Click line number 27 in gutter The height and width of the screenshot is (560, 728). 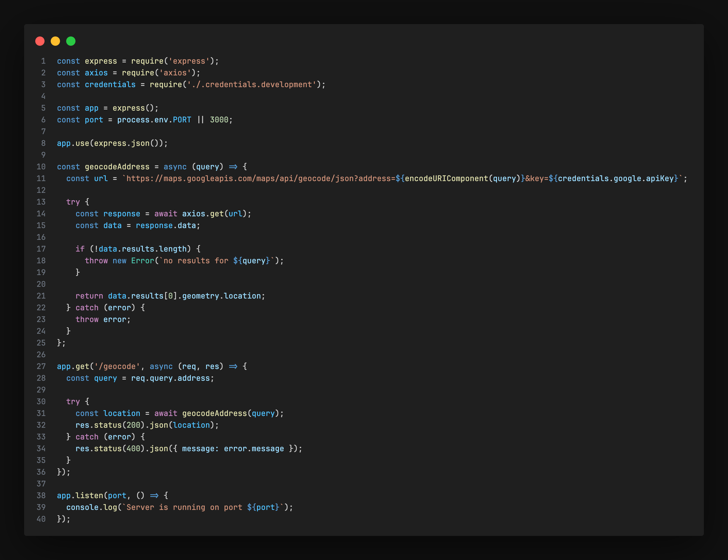point(41,367)
